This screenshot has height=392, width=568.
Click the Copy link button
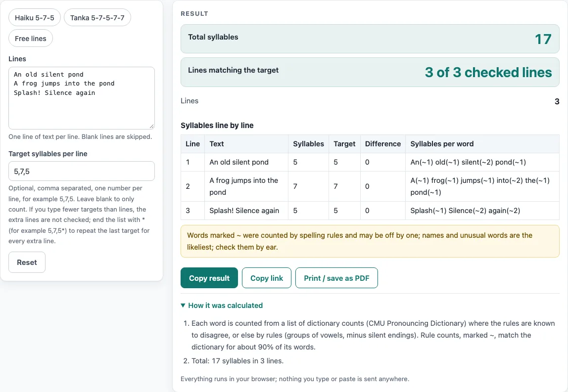(267, 278)
